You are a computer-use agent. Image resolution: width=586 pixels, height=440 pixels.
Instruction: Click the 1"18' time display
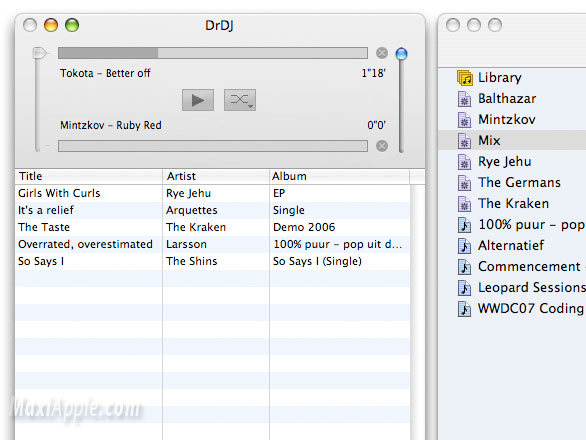373,73
